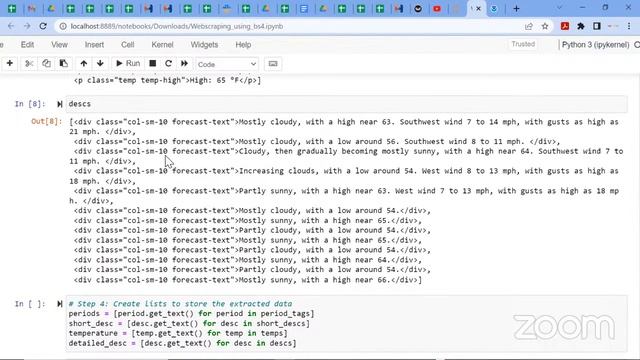Open the tab search dropdown chevron
Image resolution: width=640 pixels, height=360 pixels.
[x=559, y=8]
